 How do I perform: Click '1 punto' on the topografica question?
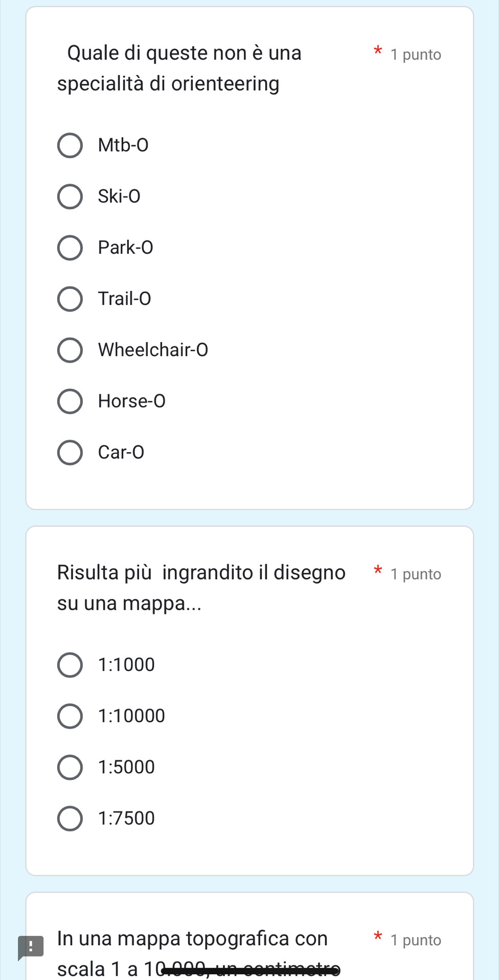coord(415,941)
